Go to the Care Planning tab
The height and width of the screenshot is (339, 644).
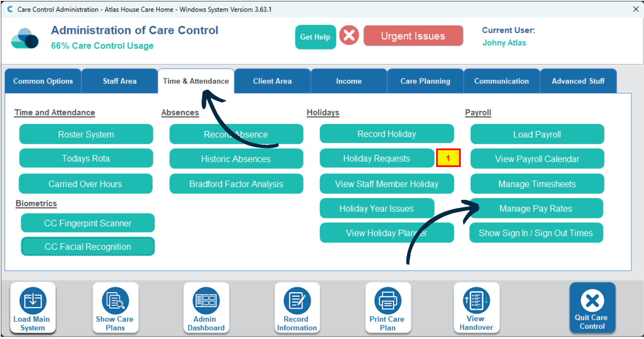425,81
